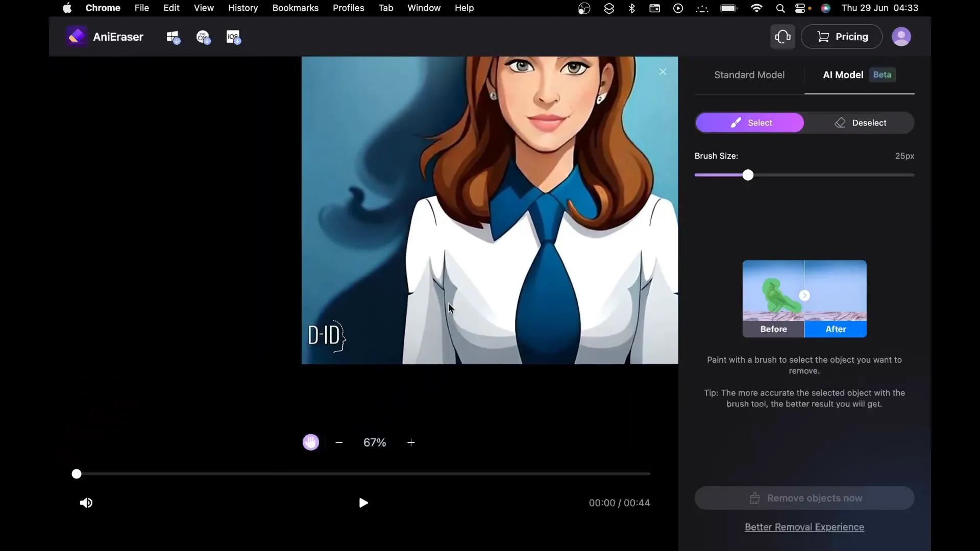The width and height of the screenshot is (980, 551).
Task: Play the video
Action: (x=363, y=503)
